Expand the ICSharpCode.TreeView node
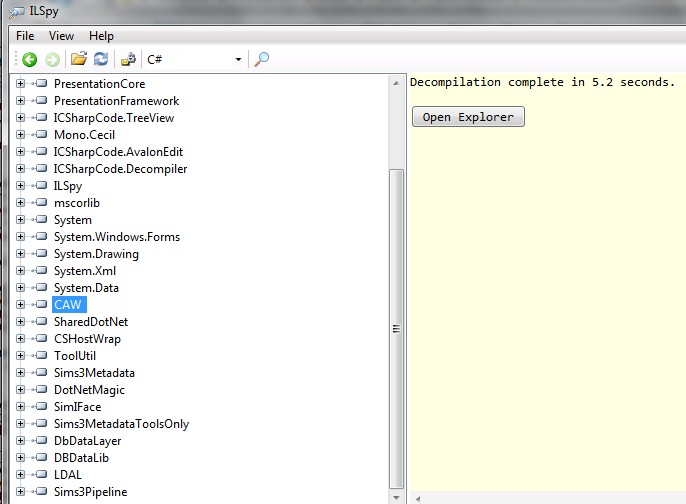 [20, 117]
